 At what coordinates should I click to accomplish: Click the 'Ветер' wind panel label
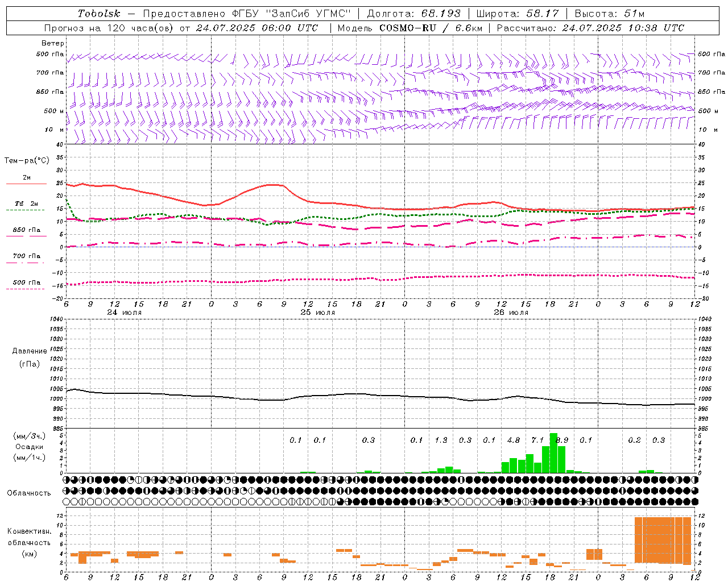53,43
